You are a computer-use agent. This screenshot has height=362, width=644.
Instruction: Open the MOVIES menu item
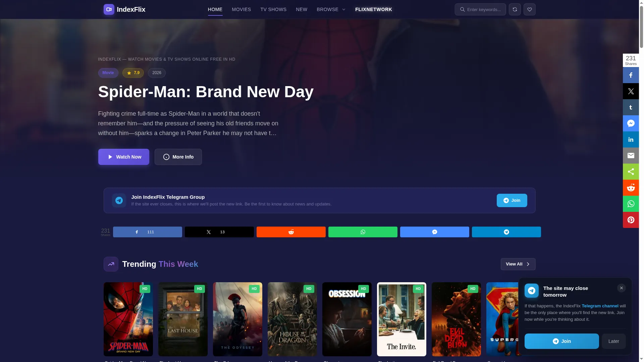coord(241,9)
